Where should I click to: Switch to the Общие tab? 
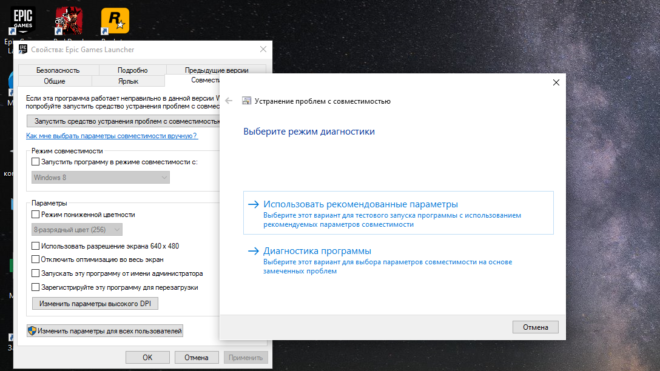(55, 81)
